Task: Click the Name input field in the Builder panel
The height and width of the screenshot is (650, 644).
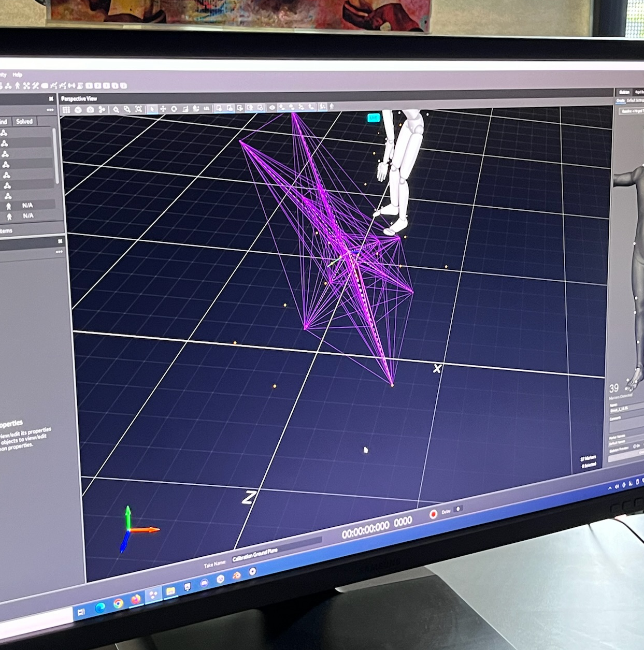Action: [x=624, y=410]
